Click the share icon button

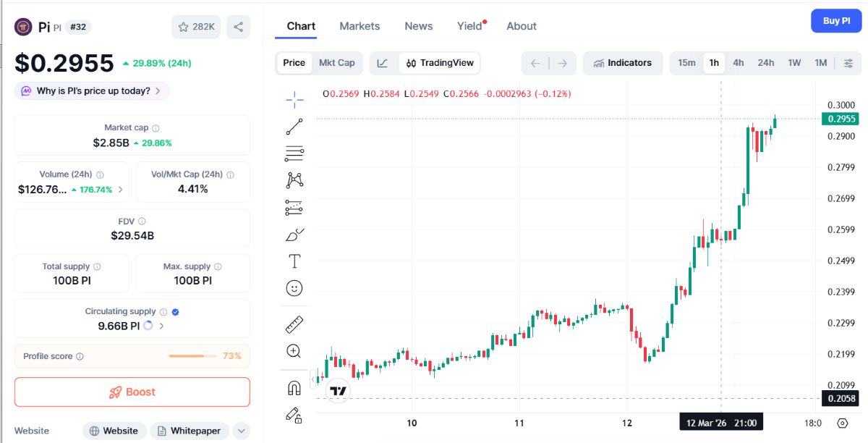coord(239,27)
